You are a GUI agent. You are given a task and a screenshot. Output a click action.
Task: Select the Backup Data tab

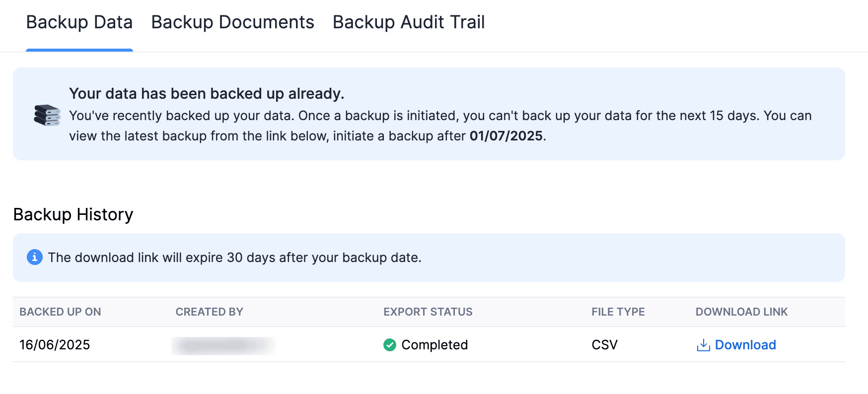(x=79, y=22)
